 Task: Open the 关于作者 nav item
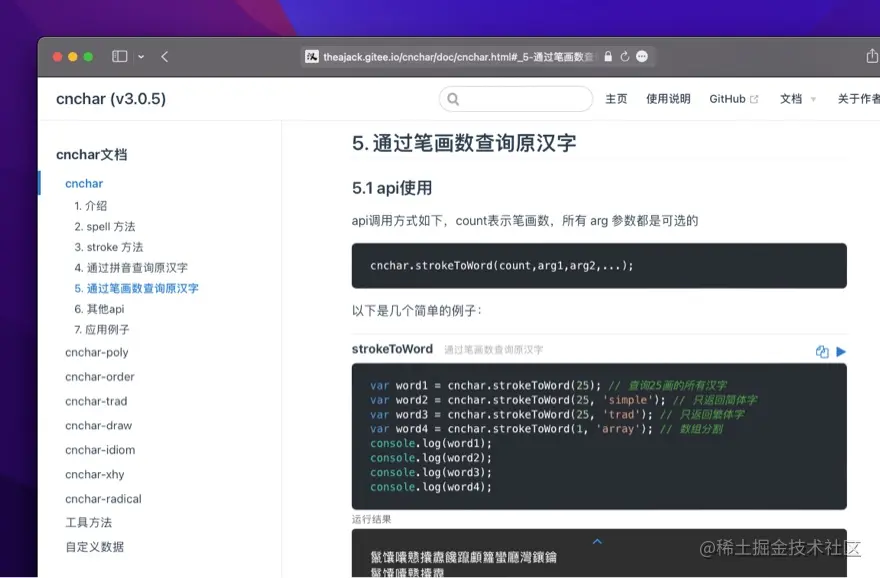[859, 99]
